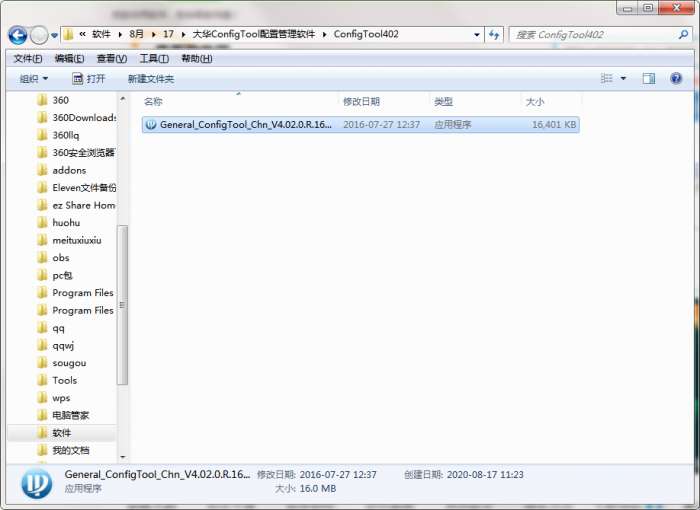This screenshot has width=700, height=510.
Task: Open the view options dropdown arrow
Action: [x=623, y=79]
